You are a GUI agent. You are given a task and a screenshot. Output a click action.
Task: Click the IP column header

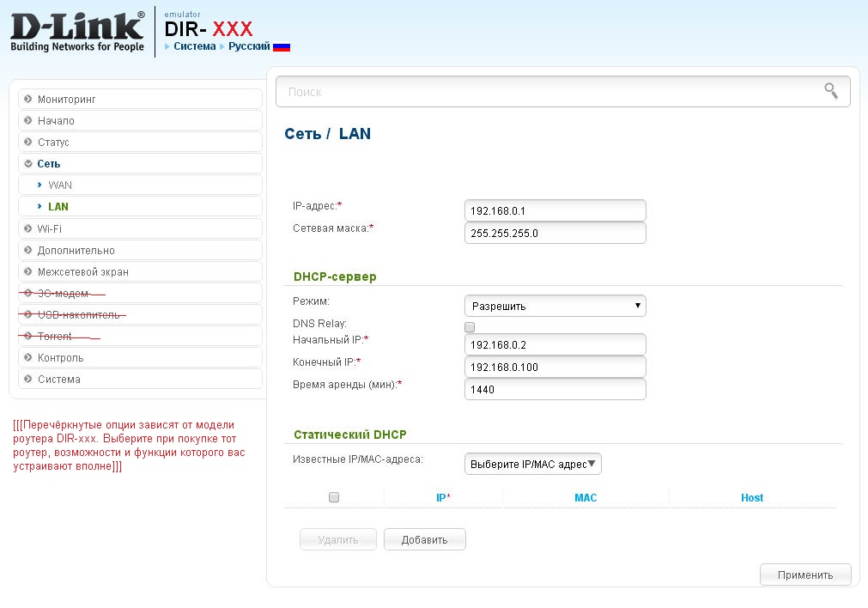(x=443, y=497)
